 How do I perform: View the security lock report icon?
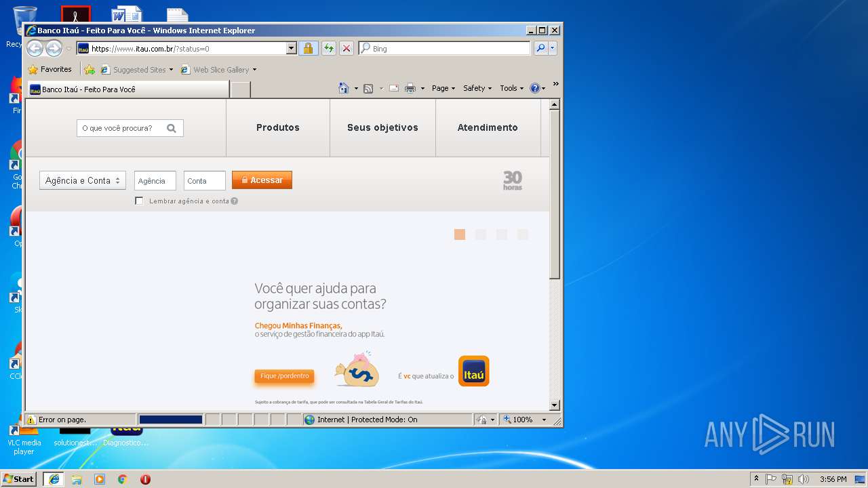tap(308, 49)
